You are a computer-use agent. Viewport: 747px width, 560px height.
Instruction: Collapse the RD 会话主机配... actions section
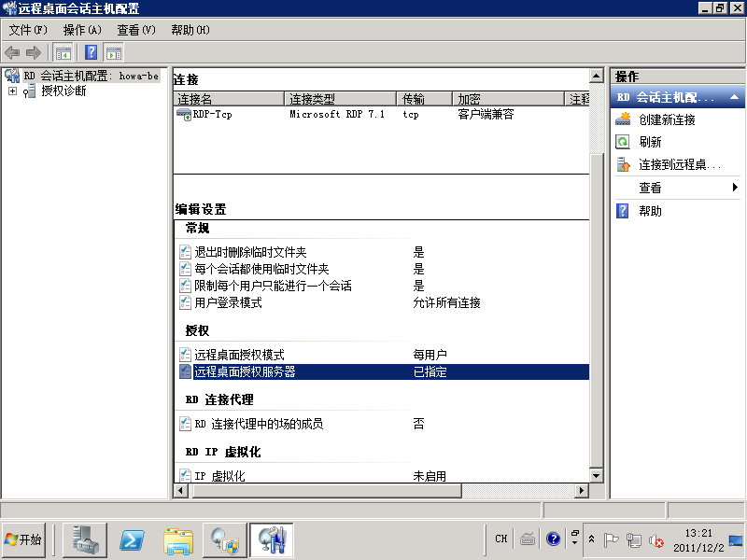734,97
